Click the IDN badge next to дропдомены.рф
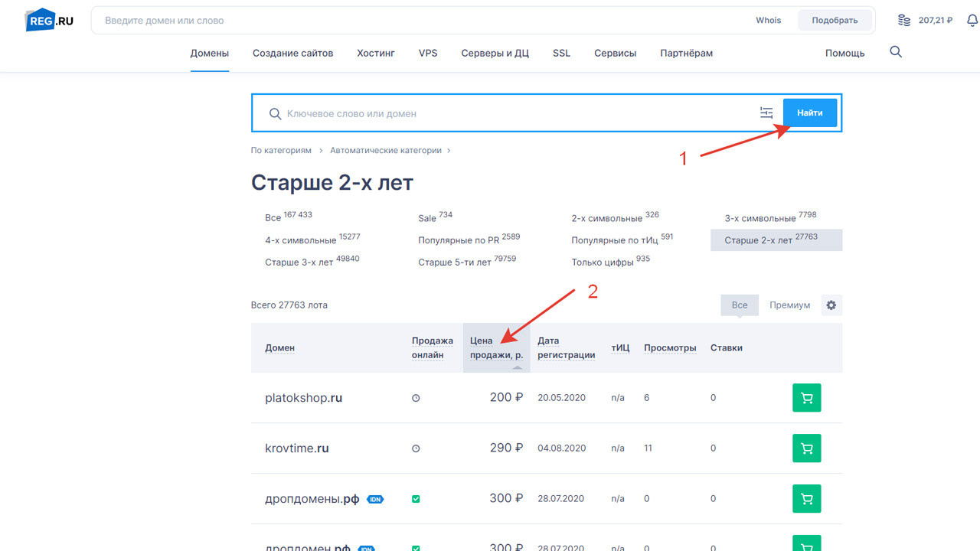980x551 pixels. click(x=375, y=498)
